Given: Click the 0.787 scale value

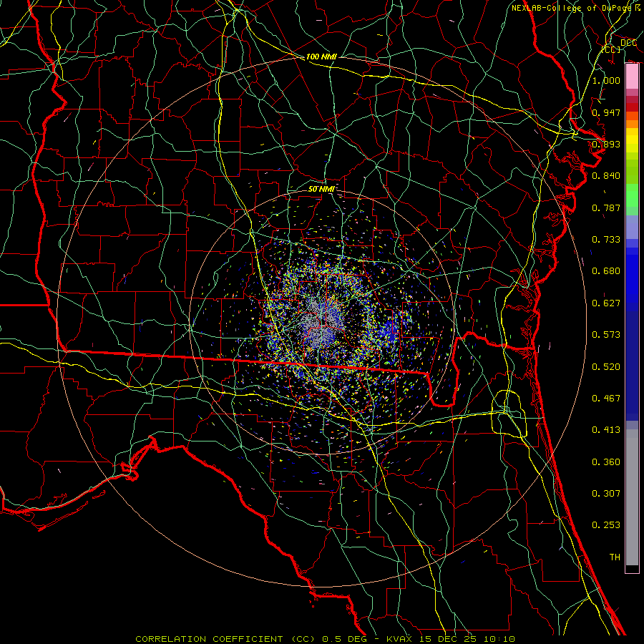Looking at the screenshot, I should 606,208.
